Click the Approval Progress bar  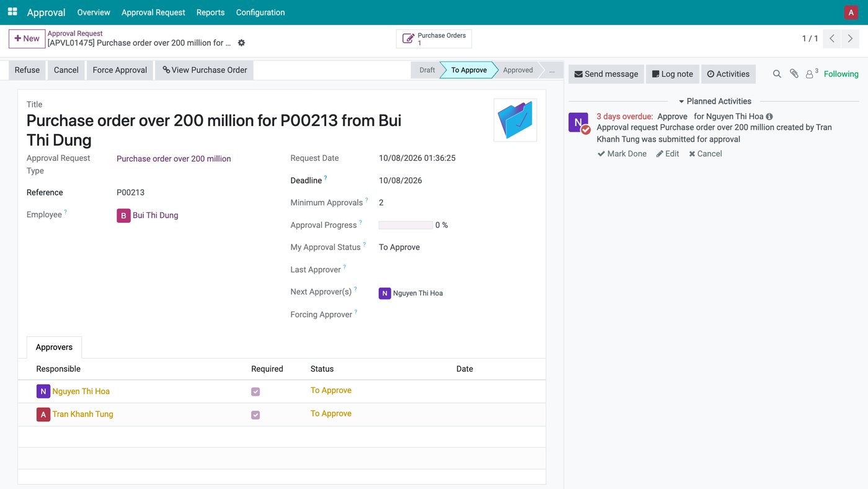pos(405,225)
